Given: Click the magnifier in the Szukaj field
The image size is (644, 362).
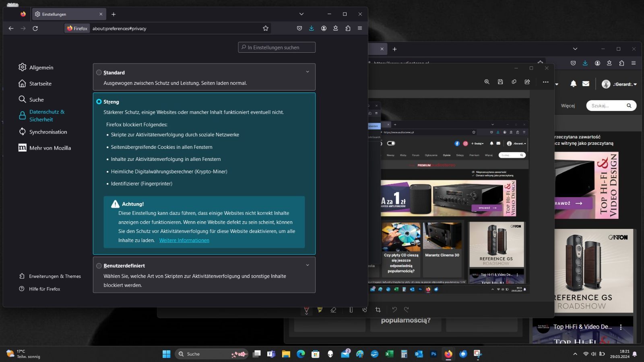Looking at the screenshot, I should point(629,106).
